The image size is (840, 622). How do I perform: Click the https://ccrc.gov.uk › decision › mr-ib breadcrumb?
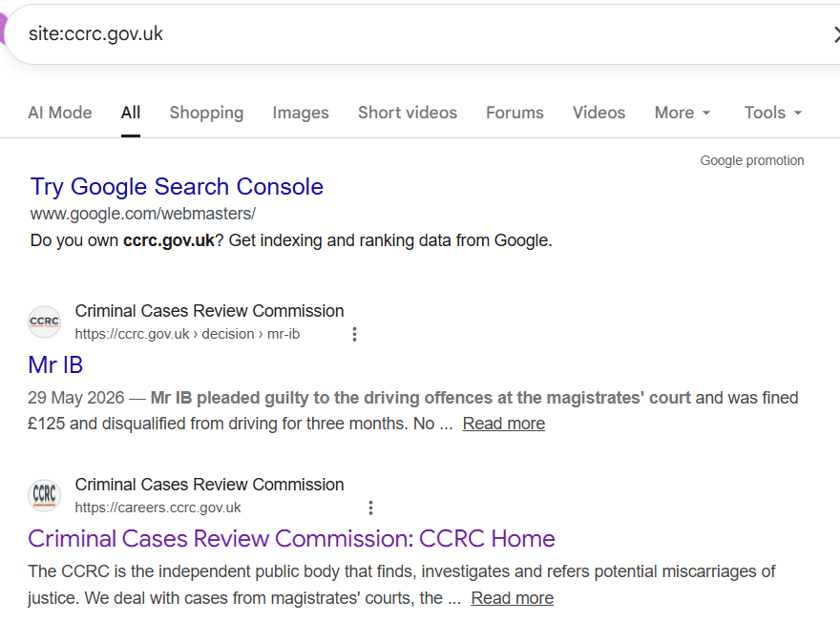tap(187, 334)
